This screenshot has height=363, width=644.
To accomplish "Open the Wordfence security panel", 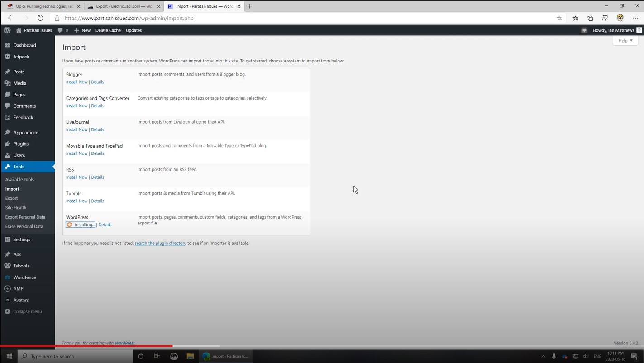I will click(x=24, y=277).
